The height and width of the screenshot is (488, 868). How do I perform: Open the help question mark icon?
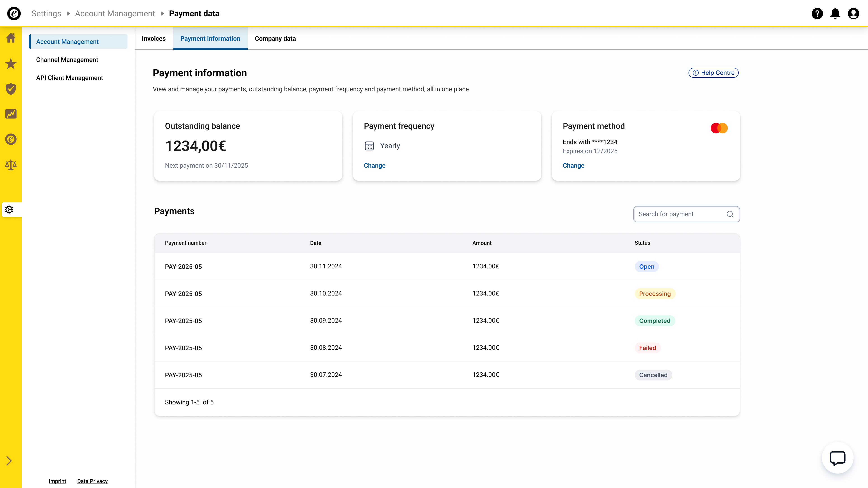[817, 14]
